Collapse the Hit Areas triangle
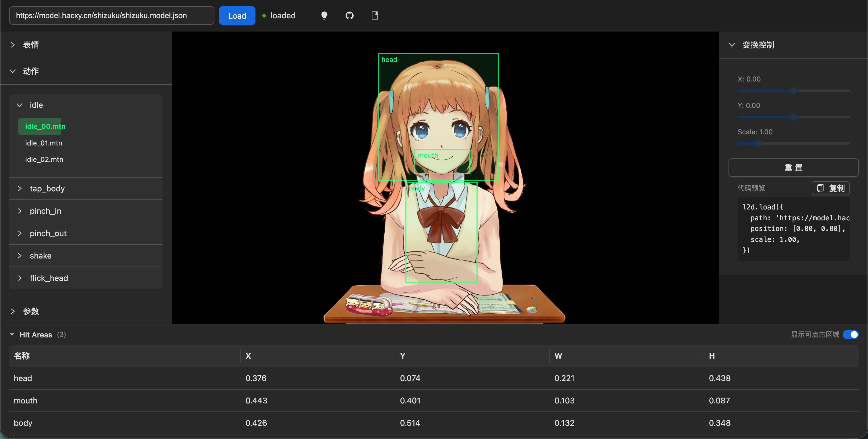The height and width of the screenshot is (439, 868). (x=12, y=335)
